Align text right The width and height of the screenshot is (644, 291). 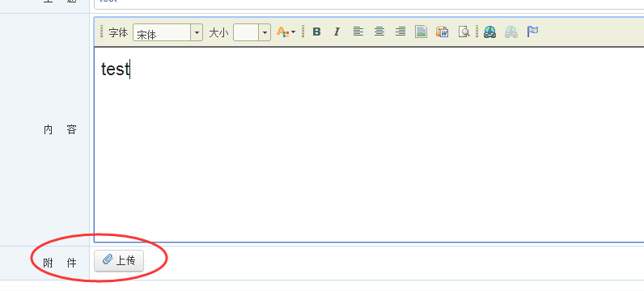coord(400,32)
